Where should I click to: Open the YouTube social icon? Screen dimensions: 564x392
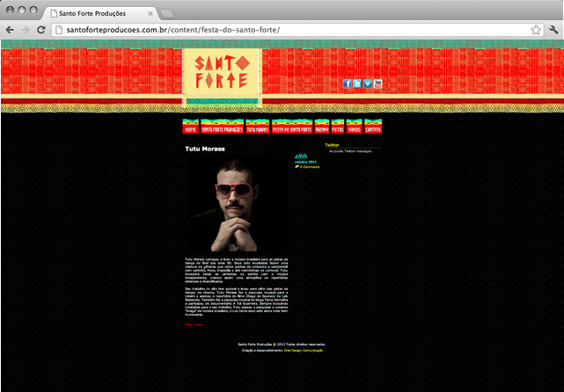coord(378,83)
